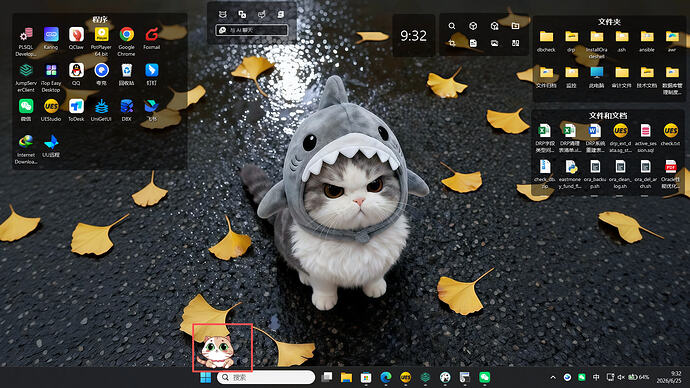Launch PotPlayer 64 bit shortcut
Screen dimensions: 690x388
click(x=101, y=41)
